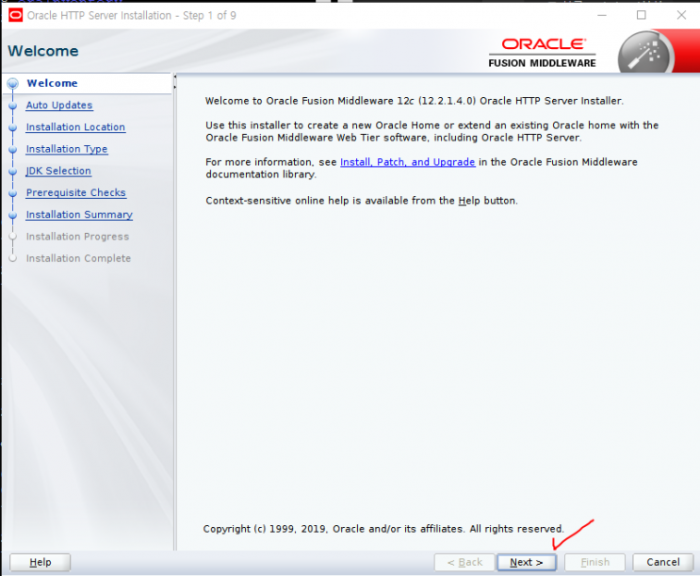
Task: Close the installer window
Action: click(x=681, y=15)
